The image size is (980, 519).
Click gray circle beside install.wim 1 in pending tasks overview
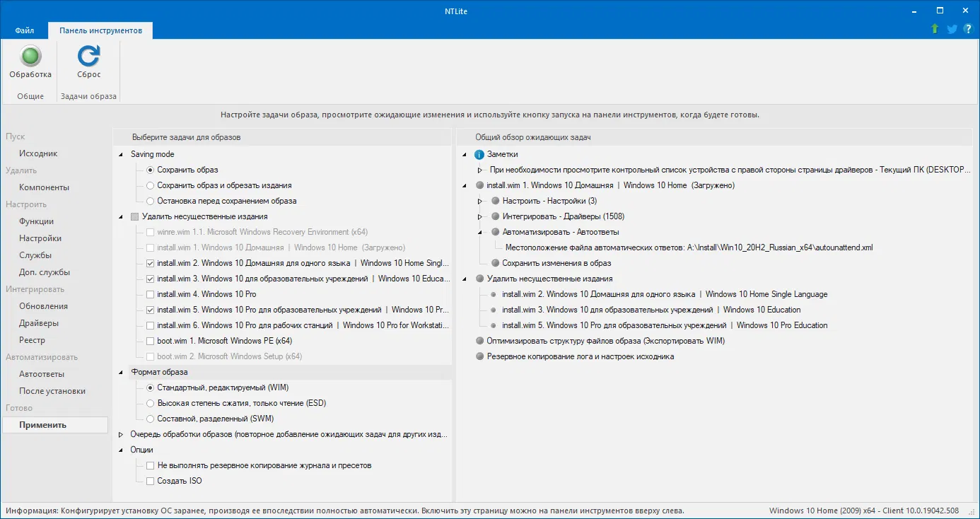click(x=480, y=185)
